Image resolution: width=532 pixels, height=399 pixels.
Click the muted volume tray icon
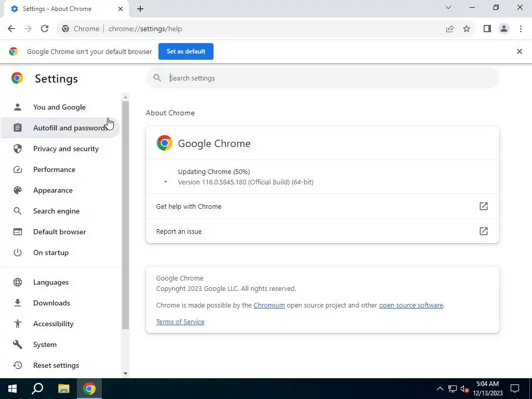(x=464, y=389)
